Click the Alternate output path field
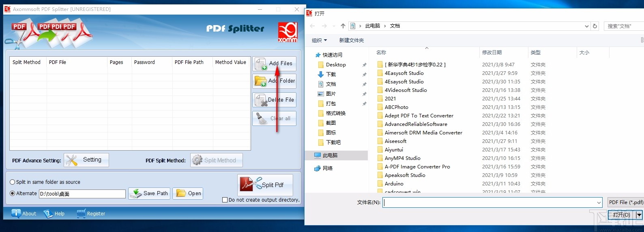The image size is (644, 232). click(82, 194)
